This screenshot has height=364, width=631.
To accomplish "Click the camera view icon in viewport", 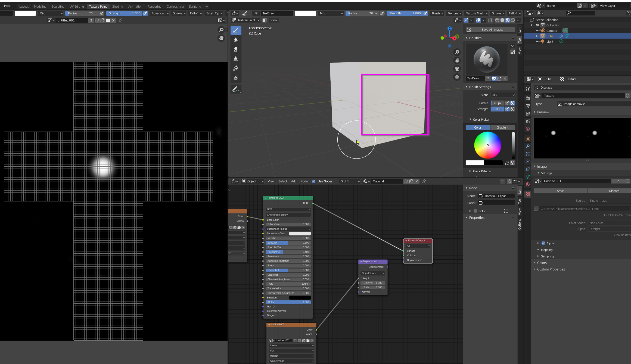I will point(457,69).
